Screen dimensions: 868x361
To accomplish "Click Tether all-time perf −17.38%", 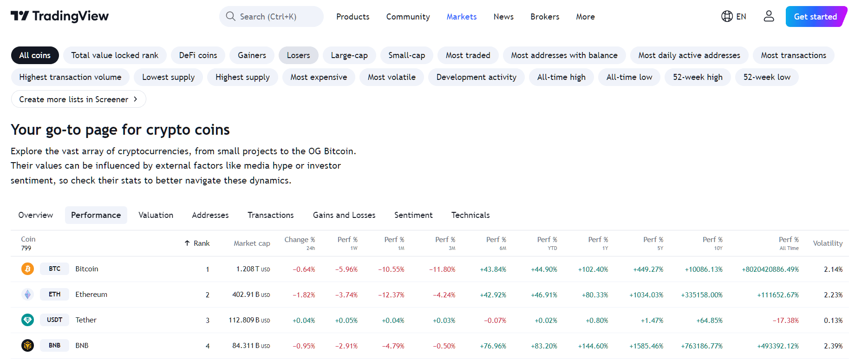I will [x=786, y=320].
